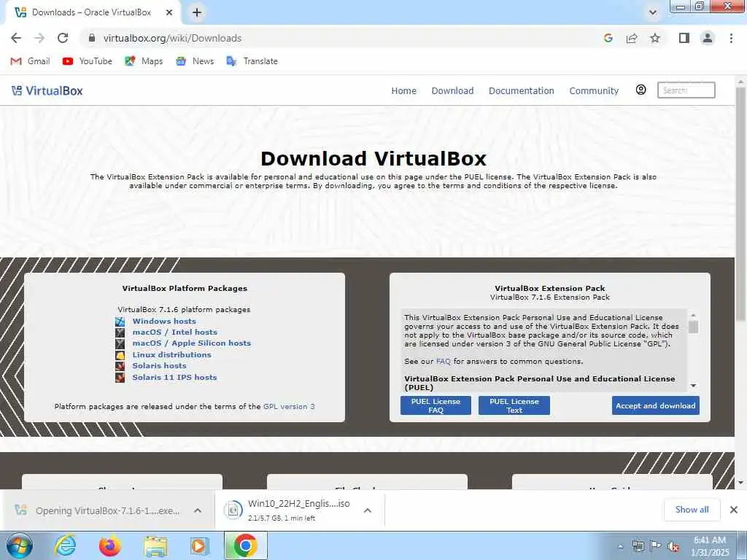This screenshot has height=560, width=747.
Task: Open the Translate bookmark
Action: pos(252,61)
